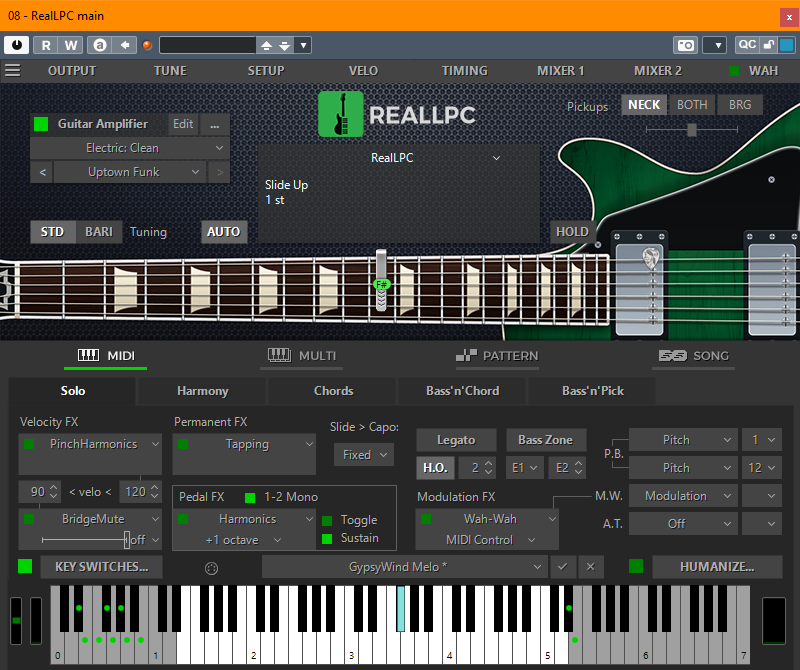Open the MIDI mode piano icon tab
This screenshot has height=670, width=800.
tap(106, 356)
